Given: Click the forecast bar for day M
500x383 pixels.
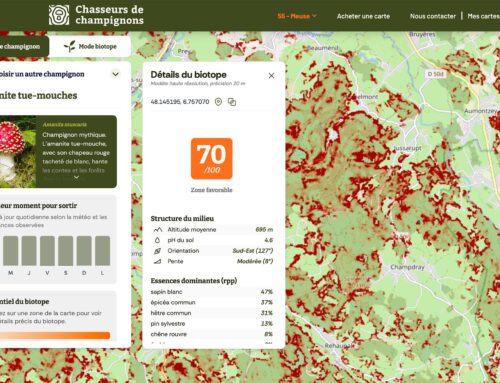Looking at the screenshot, I should pyautogui.click(x=11, y=251).
